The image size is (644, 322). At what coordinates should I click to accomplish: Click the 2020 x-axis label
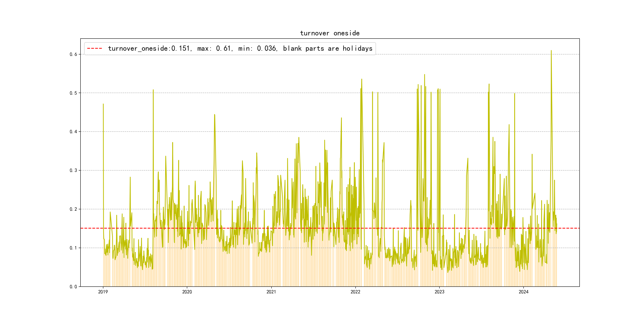click(187, 292)
